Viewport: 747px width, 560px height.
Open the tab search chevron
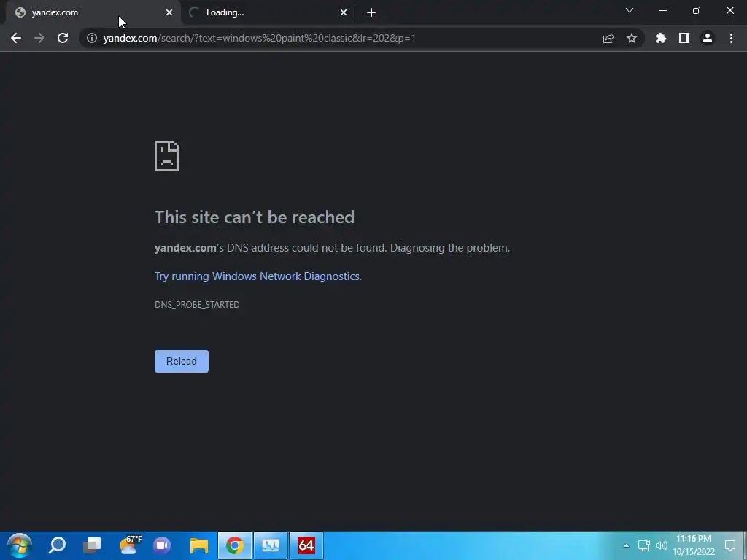(630, 10)
